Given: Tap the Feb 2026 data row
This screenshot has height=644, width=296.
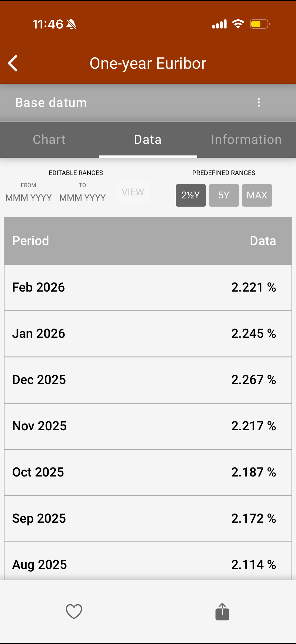Looking at the screenshot, I should coord(148,287).
